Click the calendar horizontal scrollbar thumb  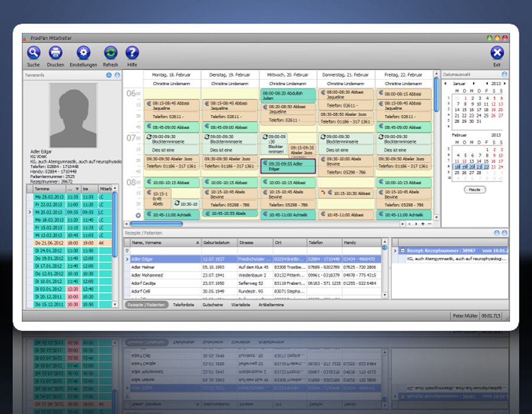point(157,224)
